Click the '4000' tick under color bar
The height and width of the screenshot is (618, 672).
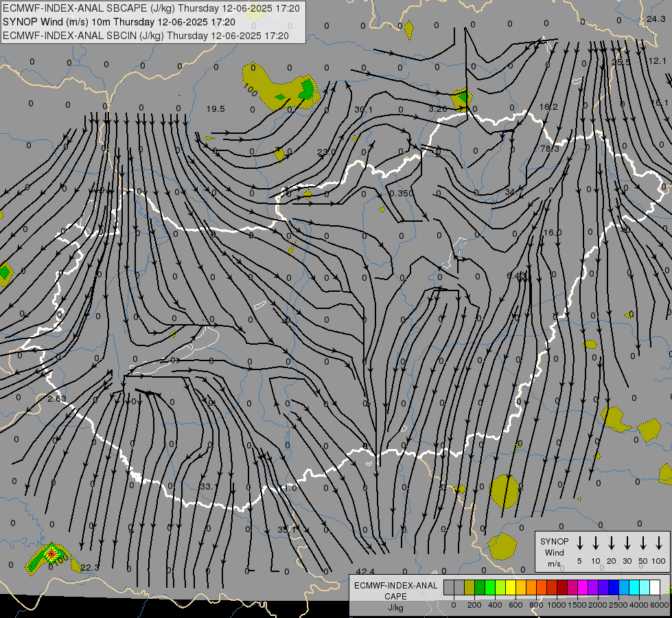point(639,605)
